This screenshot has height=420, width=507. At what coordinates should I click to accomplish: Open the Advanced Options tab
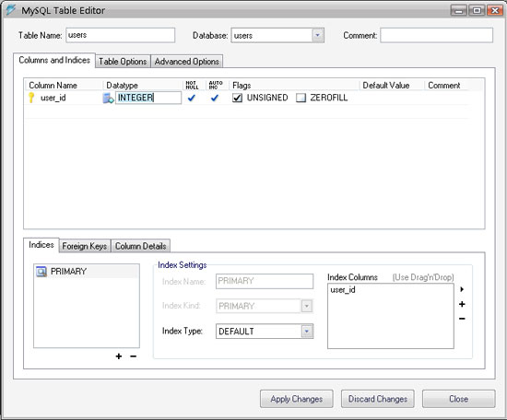pyautogui.click(x=187, y=62)
